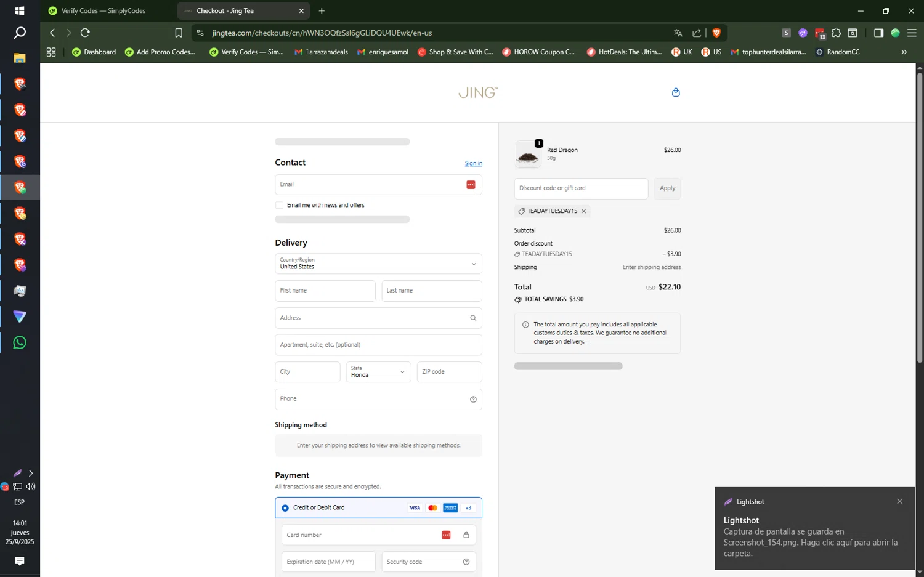Click the First name field
This screenshot has height=577, width=924.
[x=325, y=291]
